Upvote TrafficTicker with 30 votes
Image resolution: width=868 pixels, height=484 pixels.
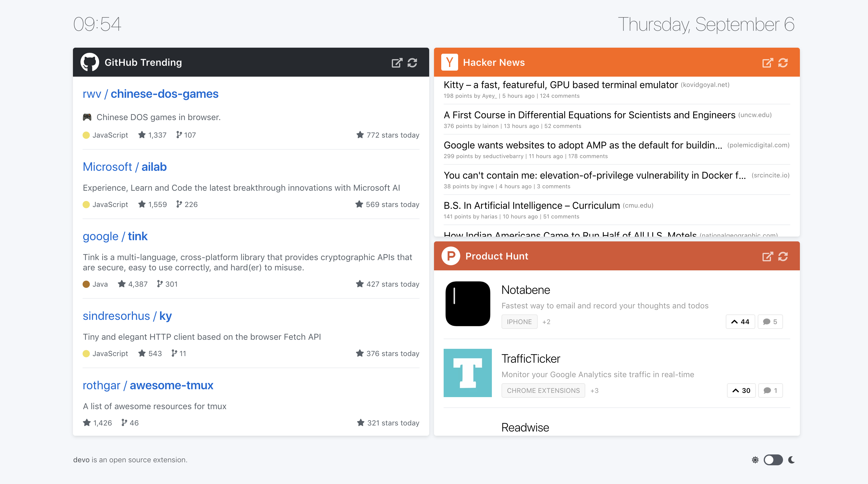click(x=741, y=390)
